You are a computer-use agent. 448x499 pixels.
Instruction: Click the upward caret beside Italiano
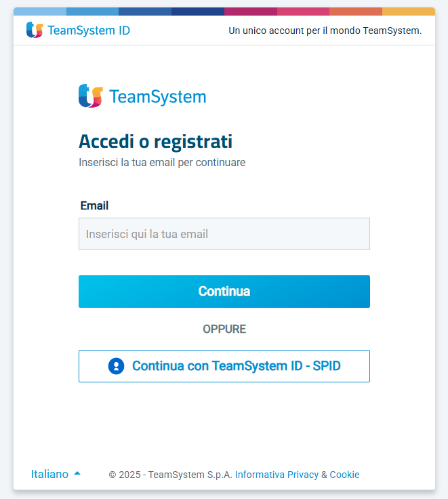tap(77, 473)
